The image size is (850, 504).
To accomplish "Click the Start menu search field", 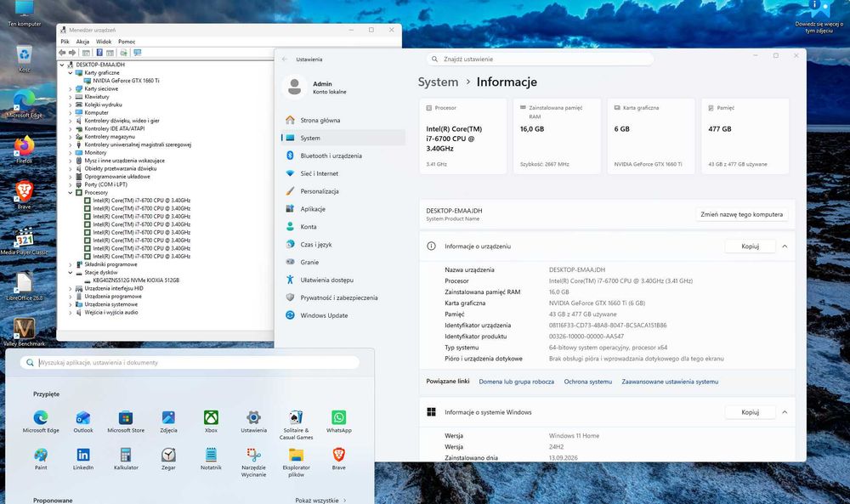I will 190,363.
